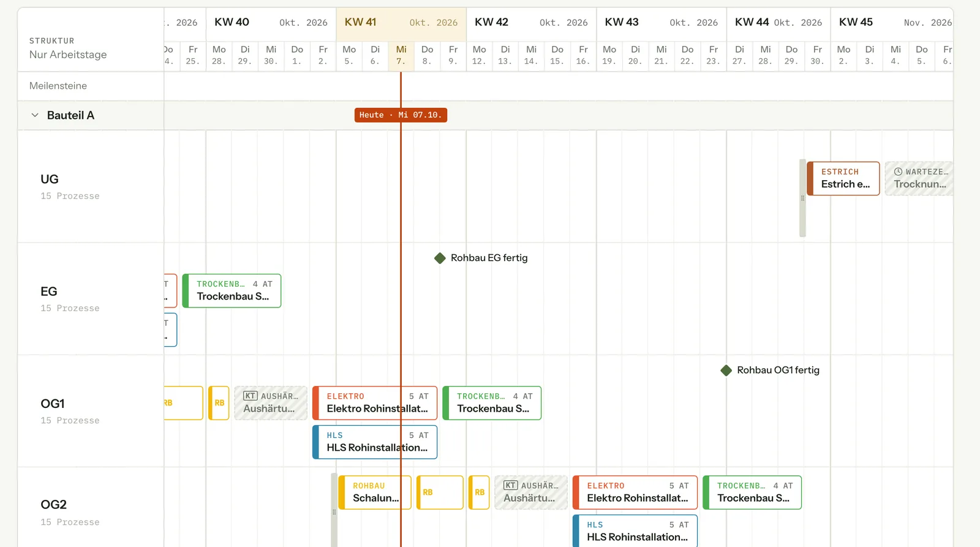Screen dimensions: 980x547
Task: Select the narrow RB card before OG2 Aushärtung
Action: pyautogui.click(x=479, y=492)
